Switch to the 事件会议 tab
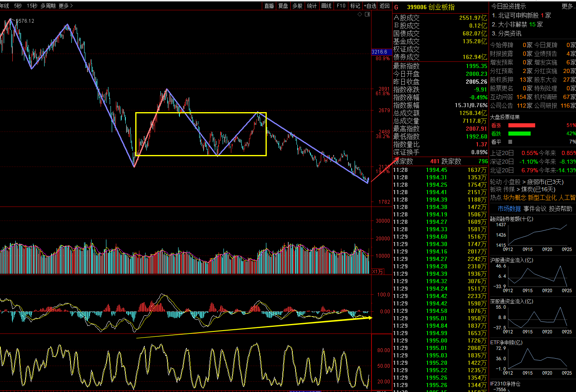This screenshot has width=576, height=392. [x=535, y=209]
